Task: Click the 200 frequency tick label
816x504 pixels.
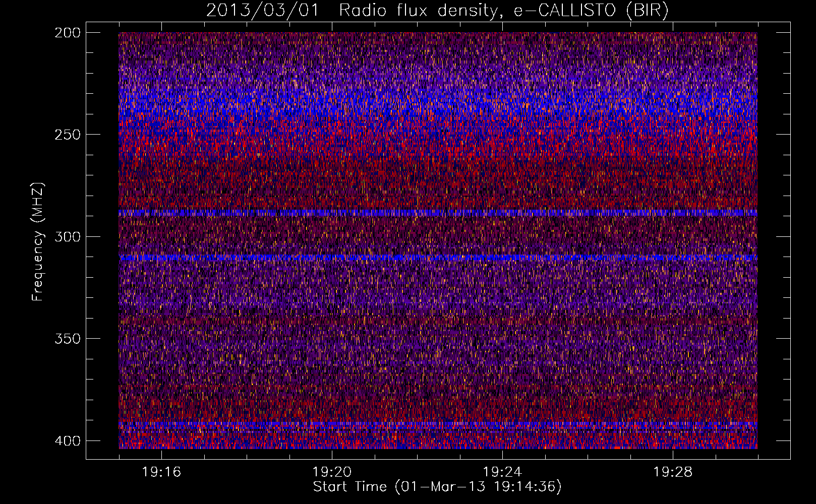Action: coord(67,33)
